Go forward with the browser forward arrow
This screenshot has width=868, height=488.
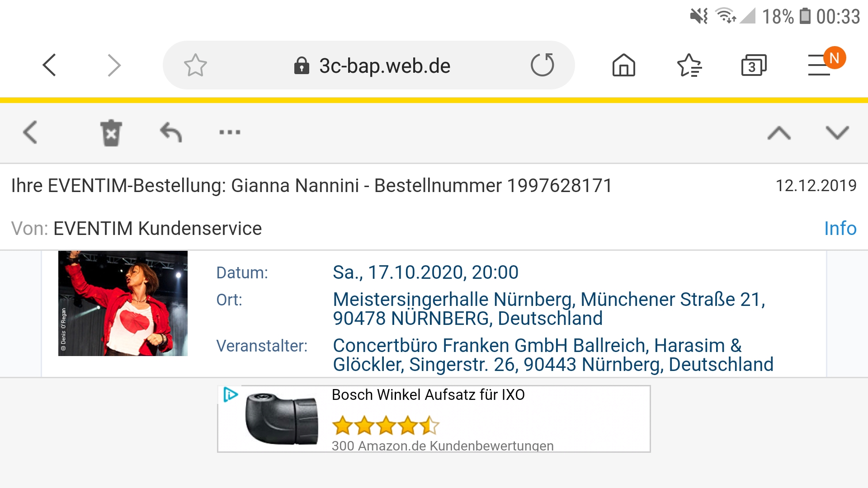(114, 66)
